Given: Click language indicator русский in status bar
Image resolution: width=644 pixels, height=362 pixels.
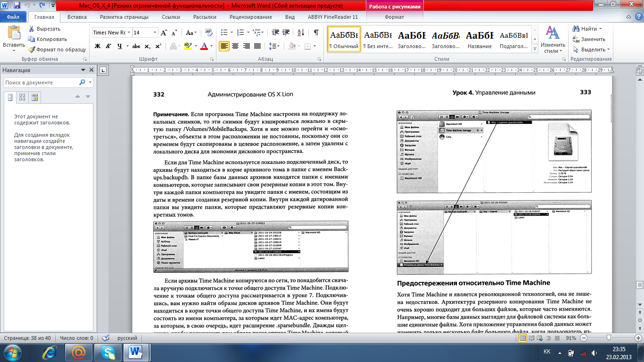Looking at the screenshot, I should (x=127, y=338).
